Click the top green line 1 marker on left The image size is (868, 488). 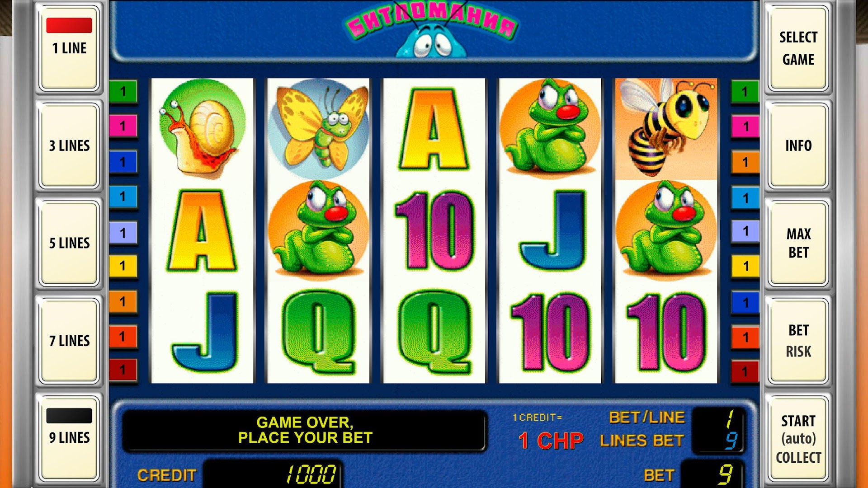coord(123,92)
